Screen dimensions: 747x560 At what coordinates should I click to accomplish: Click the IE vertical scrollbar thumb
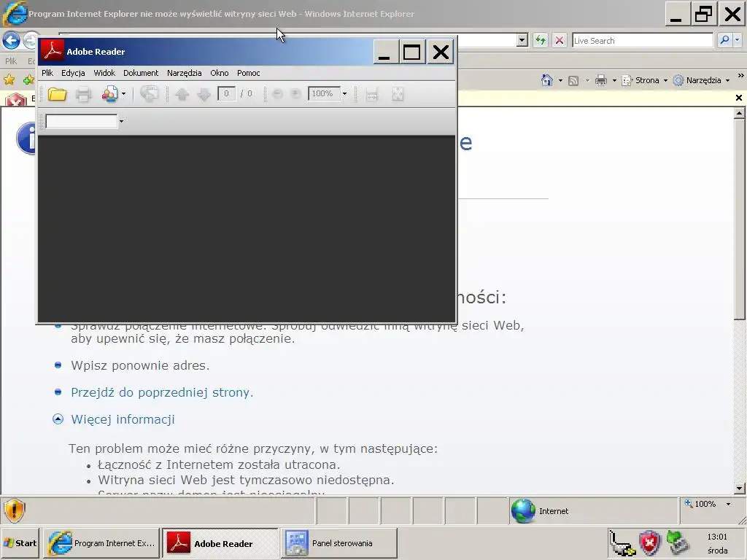pos(740,219)
